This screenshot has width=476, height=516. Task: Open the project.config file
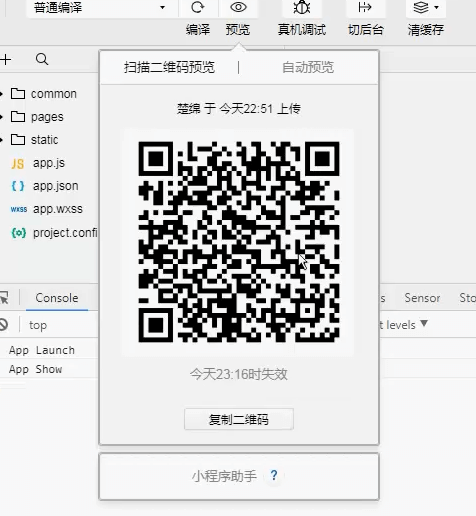coord(65,233)
